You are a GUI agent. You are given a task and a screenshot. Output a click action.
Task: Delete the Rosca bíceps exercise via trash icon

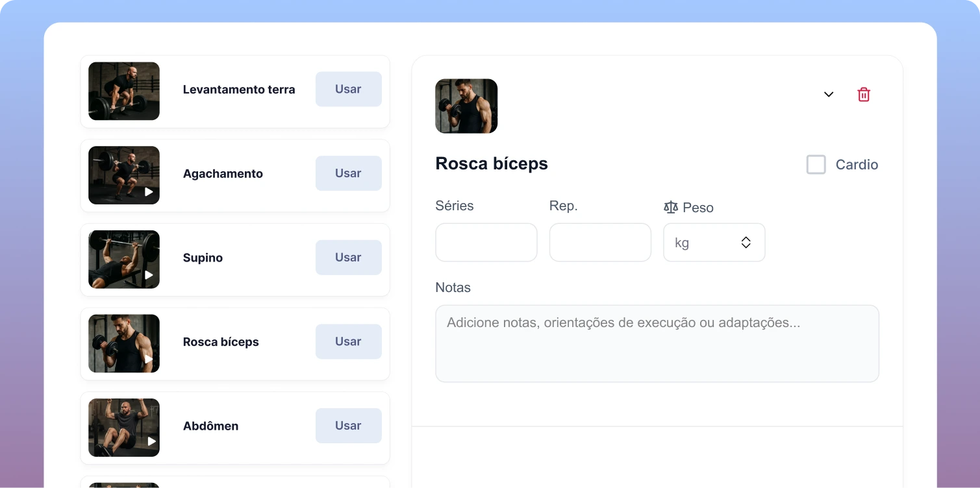(864, 94)
